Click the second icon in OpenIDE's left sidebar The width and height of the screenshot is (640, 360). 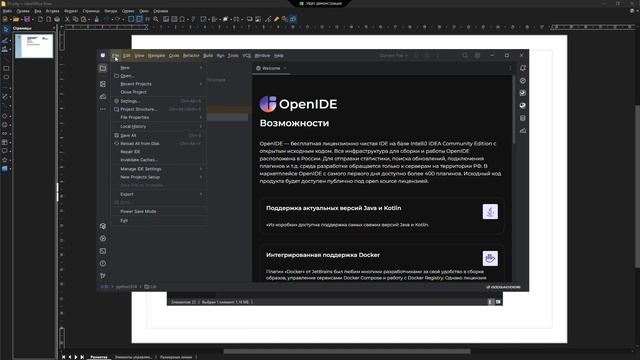(x=103, y=84)
